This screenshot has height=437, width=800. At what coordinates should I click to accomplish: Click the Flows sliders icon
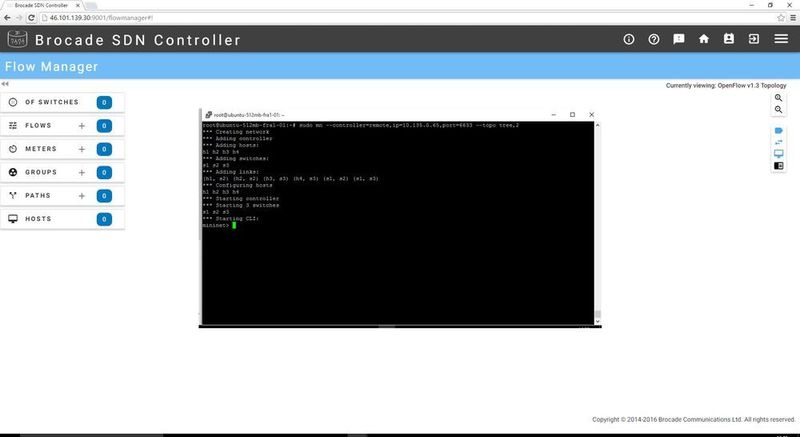click(13, 125)
